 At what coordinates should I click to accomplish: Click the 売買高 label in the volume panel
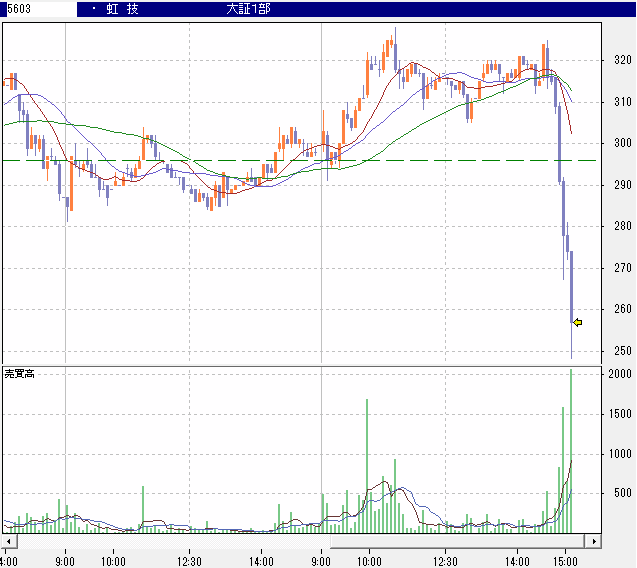point(19,374)
